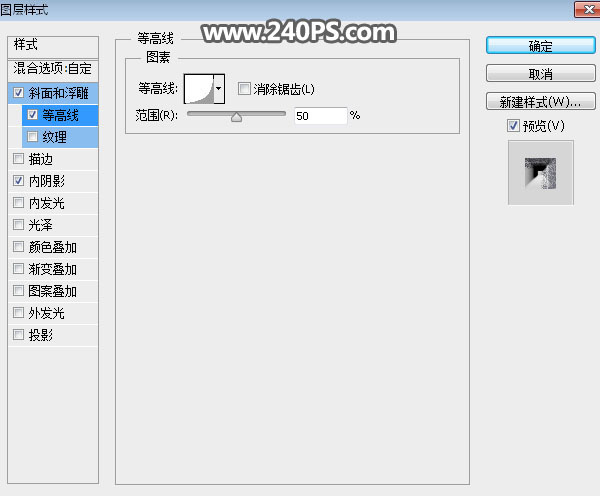Toggle the 斜面和浮雕 checkbox
The height and width of the screenshot is (496, 600).
coord(18,93)
